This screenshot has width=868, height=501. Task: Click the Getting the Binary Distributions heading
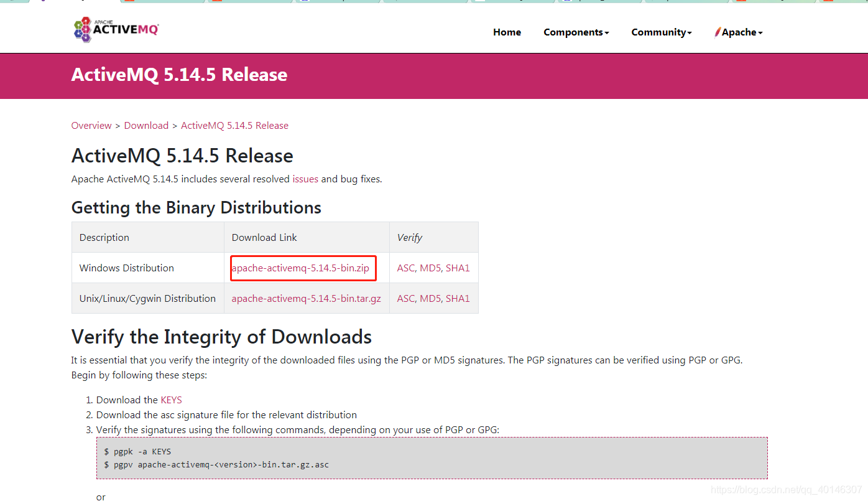pos(196,207)
